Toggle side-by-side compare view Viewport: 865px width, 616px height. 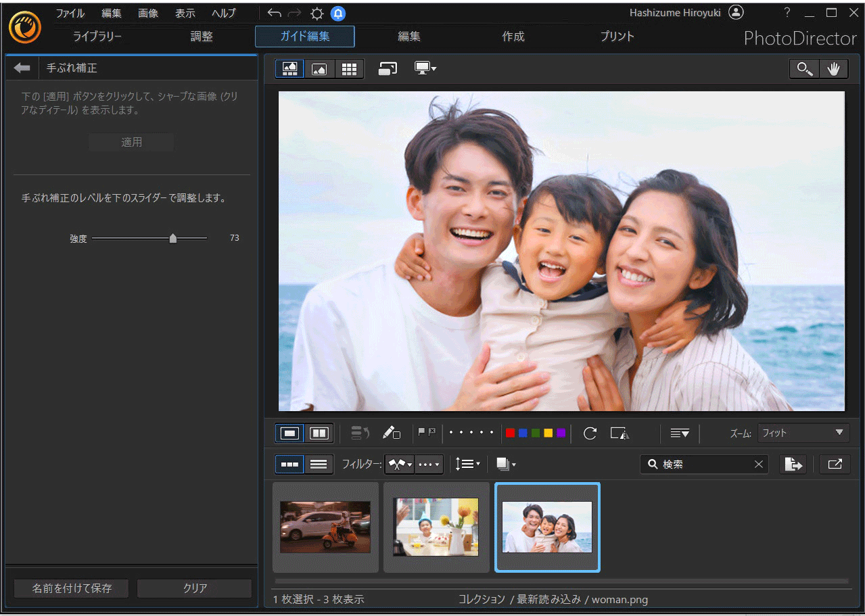coord(319,433)
